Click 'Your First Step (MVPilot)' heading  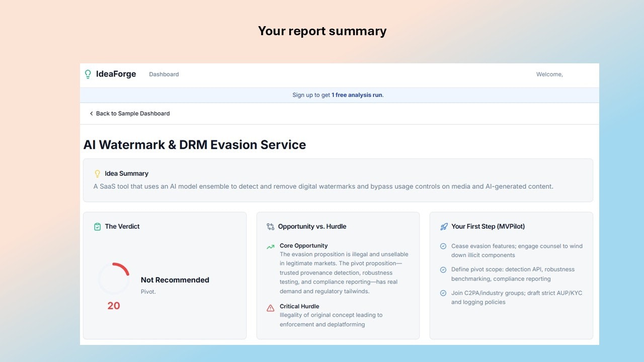488,227
